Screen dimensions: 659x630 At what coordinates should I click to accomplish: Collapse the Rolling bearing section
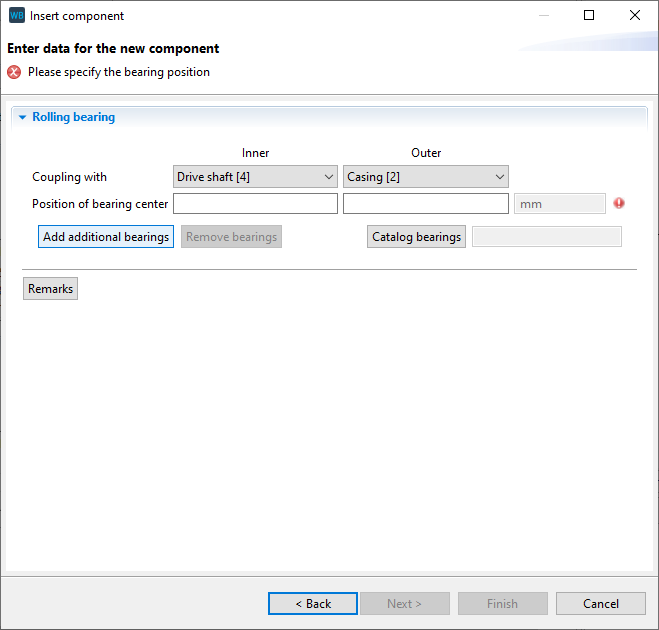pos(22,117)
